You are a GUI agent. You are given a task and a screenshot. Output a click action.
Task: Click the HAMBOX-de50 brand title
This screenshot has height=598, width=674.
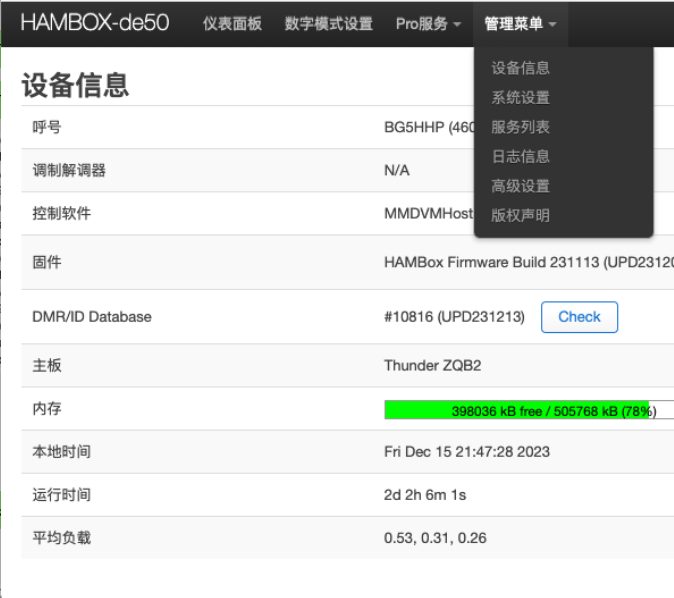[x=95, y=22]
